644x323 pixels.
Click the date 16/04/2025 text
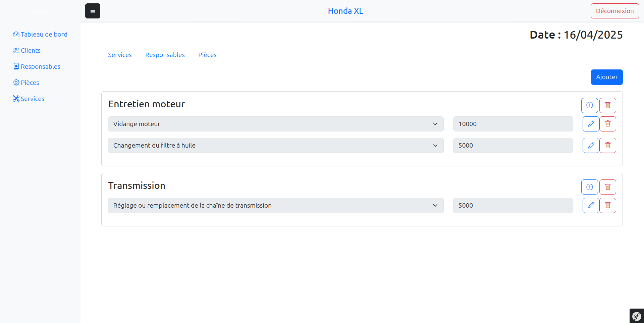click(x=593, y=35)
